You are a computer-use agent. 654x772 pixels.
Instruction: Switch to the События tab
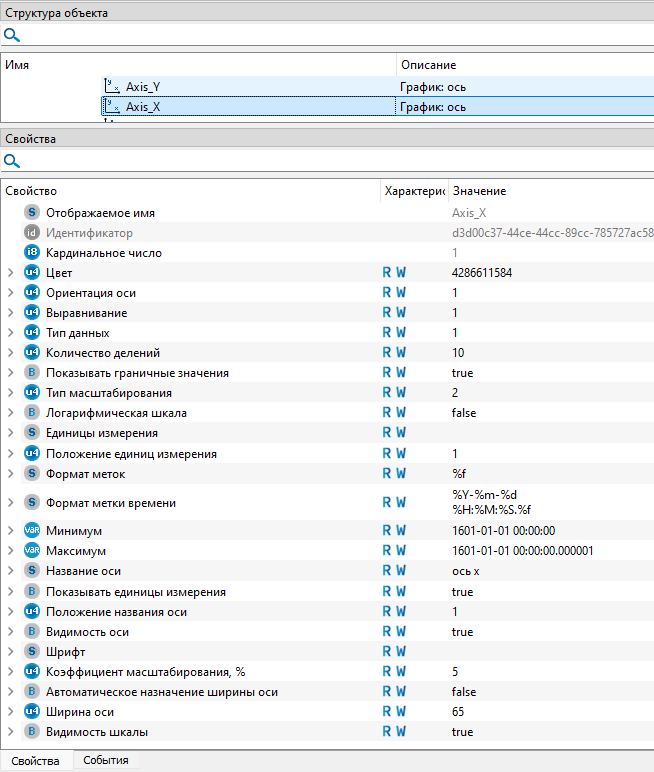(x=105, y=761)
